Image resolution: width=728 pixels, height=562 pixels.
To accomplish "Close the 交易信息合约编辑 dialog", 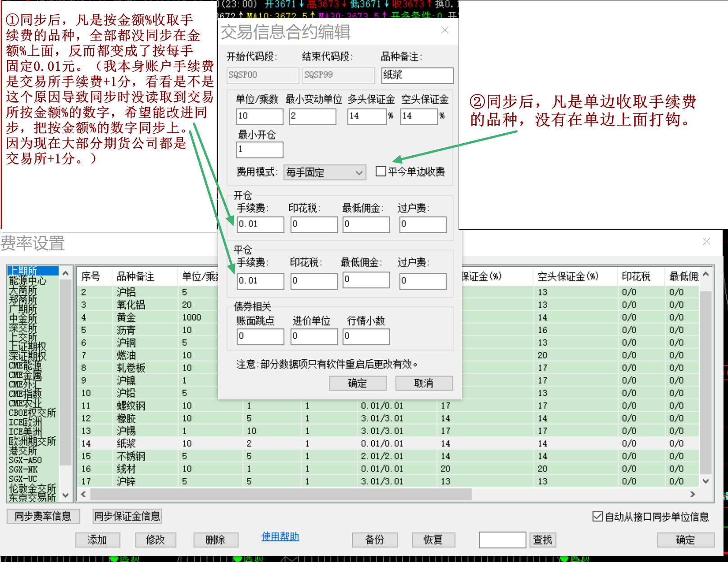I will point(445,30).
